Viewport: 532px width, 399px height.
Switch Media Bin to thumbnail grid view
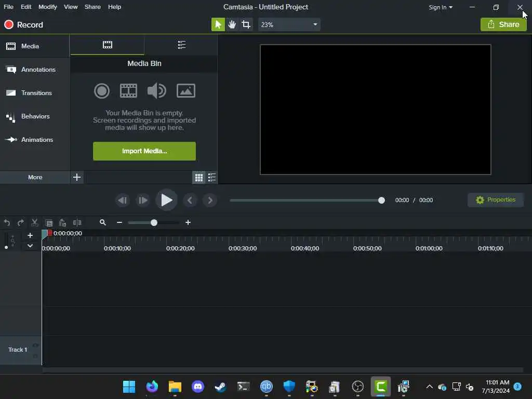pos(199,177)
